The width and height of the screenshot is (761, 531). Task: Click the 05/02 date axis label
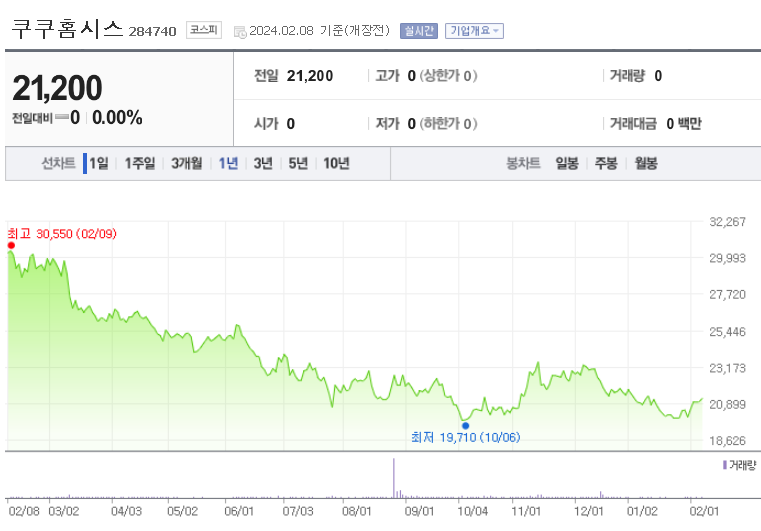(182, 511)
